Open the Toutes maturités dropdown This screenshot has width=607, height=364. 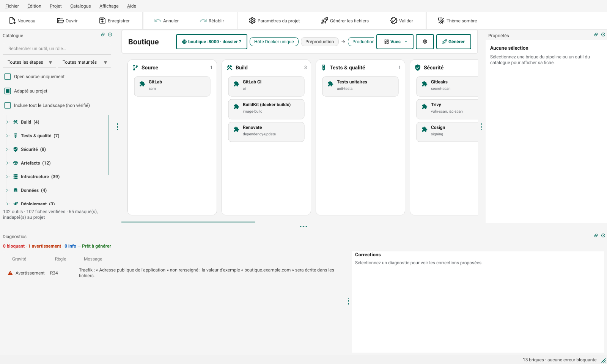(x=85, y=62)
